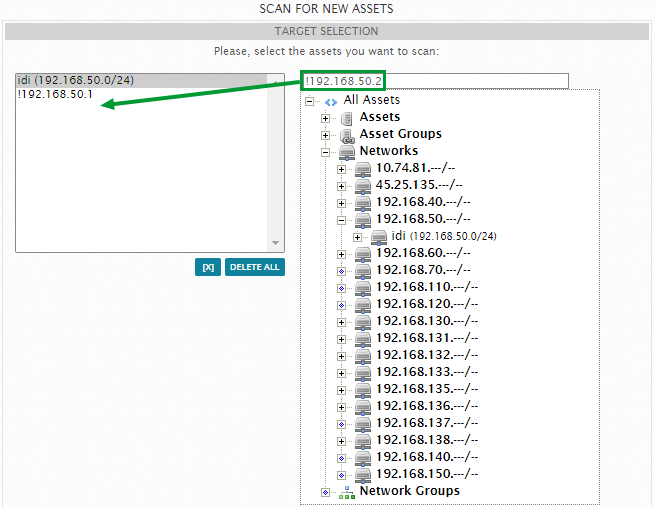
Task: Click the [X] remove selected button
Action: coord(207,267)
